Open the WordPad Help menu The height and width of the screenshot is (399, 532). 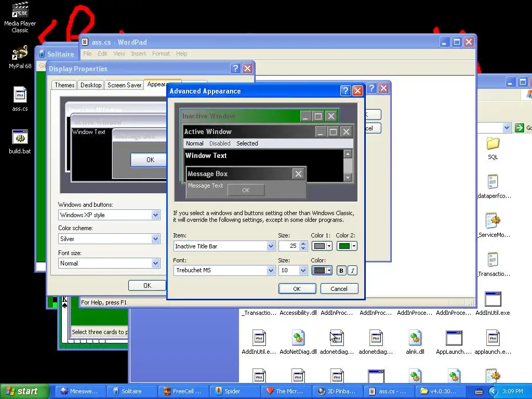(181, 54)
